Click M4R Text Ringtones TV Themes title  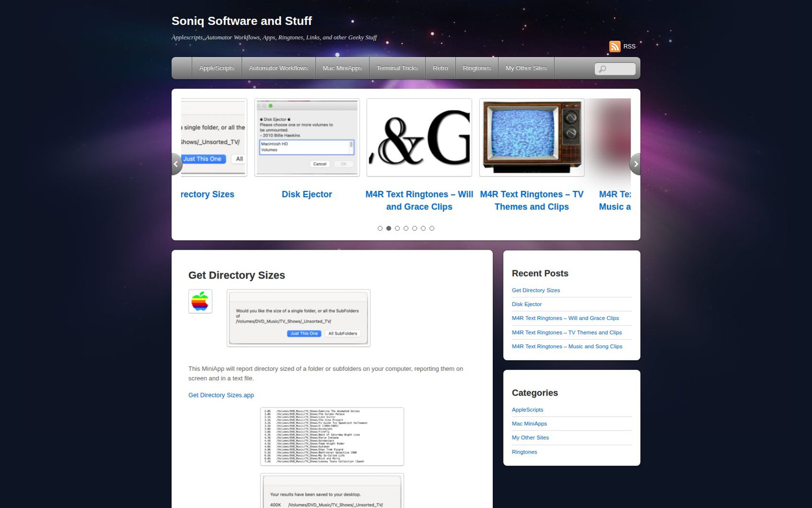pos(532,200)
